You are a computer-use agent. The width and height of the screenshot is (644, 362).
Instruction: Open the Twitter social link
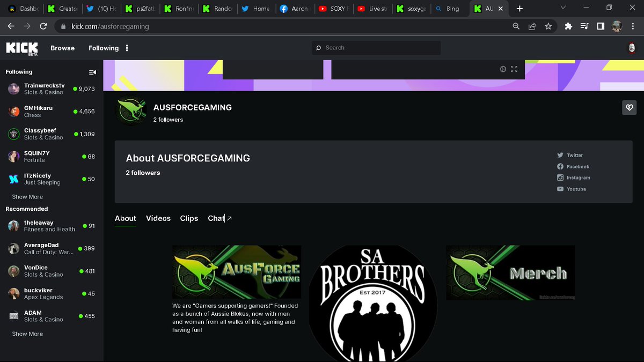(x=570, y=155)
